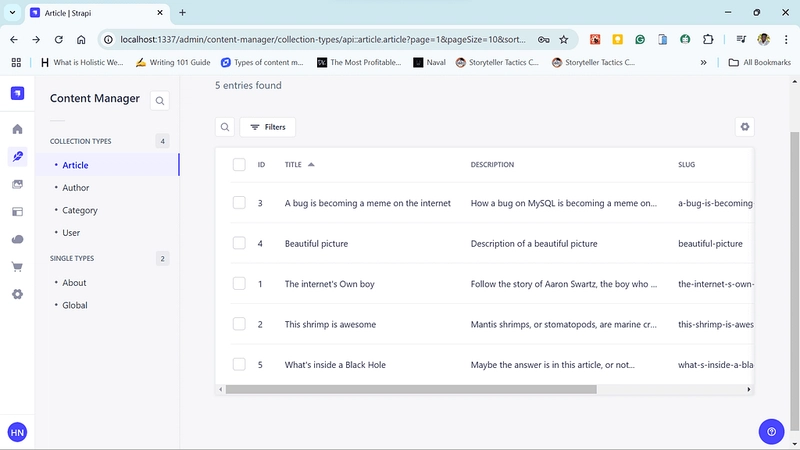Open a new browser tab
Screen dimensions: 800x450
182,13
